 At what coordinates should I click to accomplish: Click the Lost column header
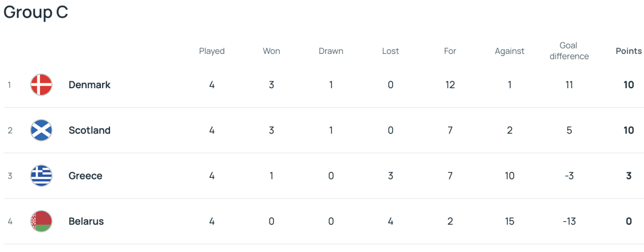coord(390,51)
